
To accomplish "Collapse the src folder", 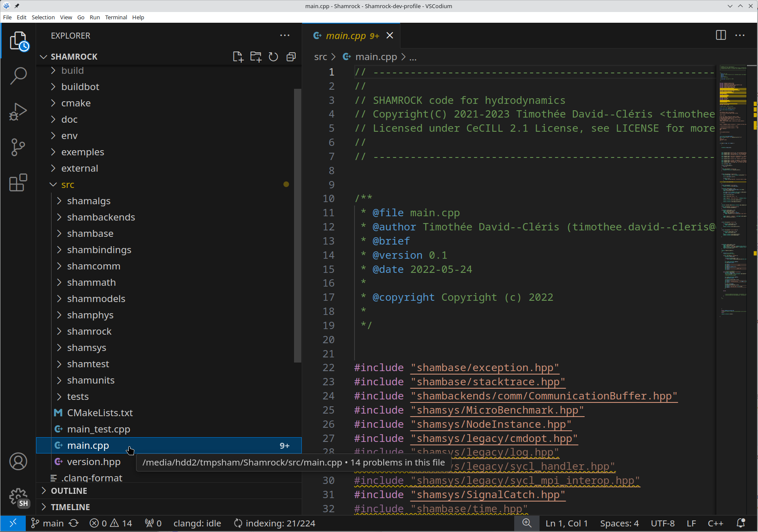I will [169, 184].
